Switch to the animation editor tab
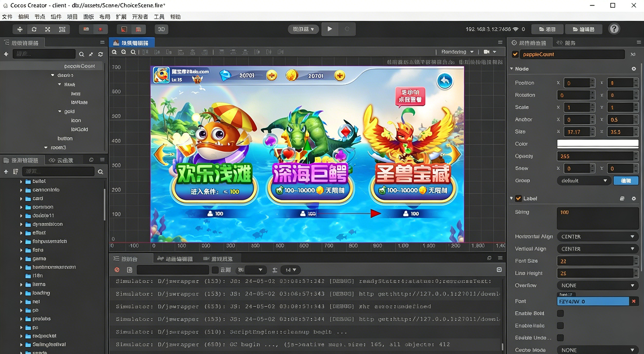Viewport: 644px width, 354px height. (175, 259)
